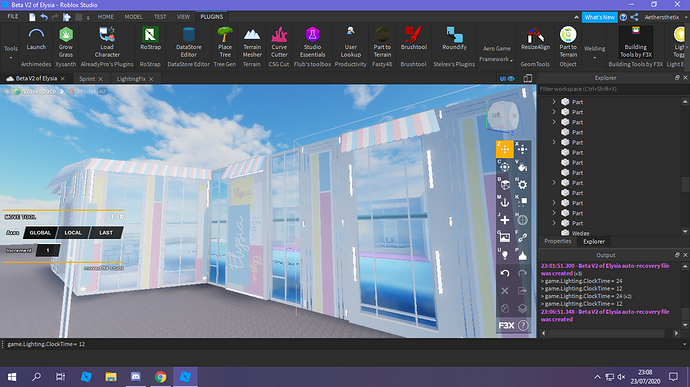Image resolution: width=690 pixels, height=387 pixels.
Task: Click the F3X delete X icon
Action: tap(504, 291)
